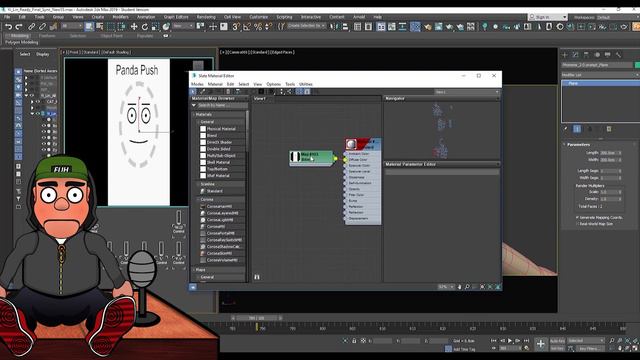This screenshot has width=640, height=360.
Task: Open the Utilities wrench tab
Action: (619, 55)
